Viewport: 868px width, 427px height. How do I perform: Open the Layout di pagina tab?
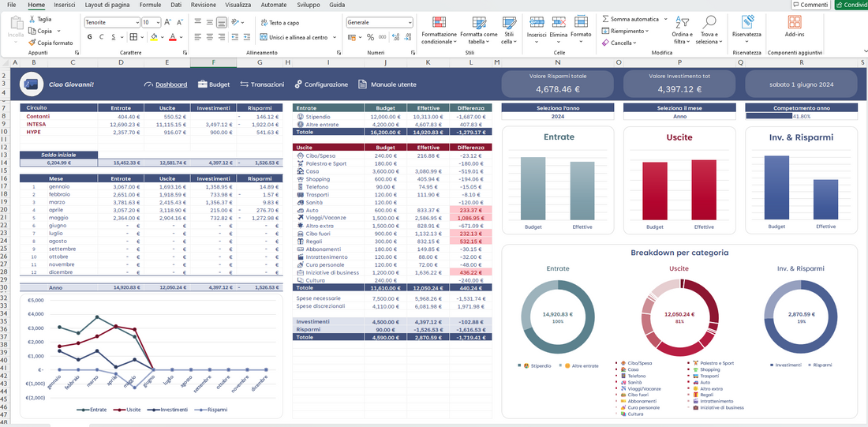107,5
